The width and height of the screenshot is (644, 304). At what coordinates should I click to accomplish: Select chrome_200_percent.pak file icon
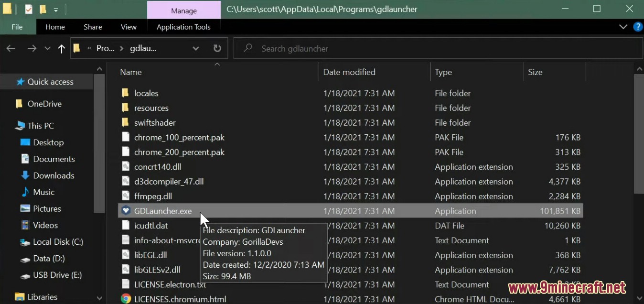126,152
